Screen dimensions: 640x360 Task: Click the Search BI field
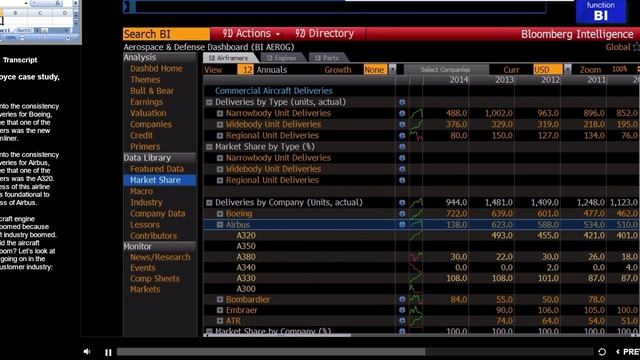click(166, 34)
